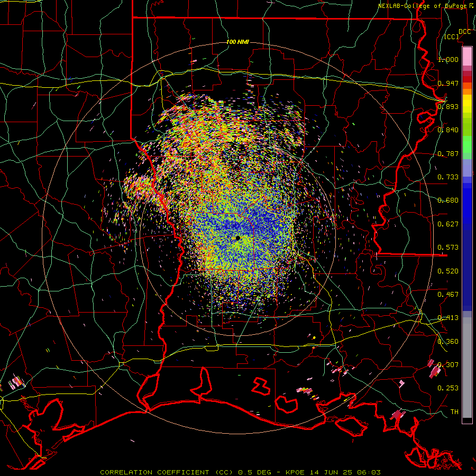Viewport: 476px width, 476px height.
Task: Click the gray bottom segment of the color bar
Action: pyautogui.click(x=467, y=368)
